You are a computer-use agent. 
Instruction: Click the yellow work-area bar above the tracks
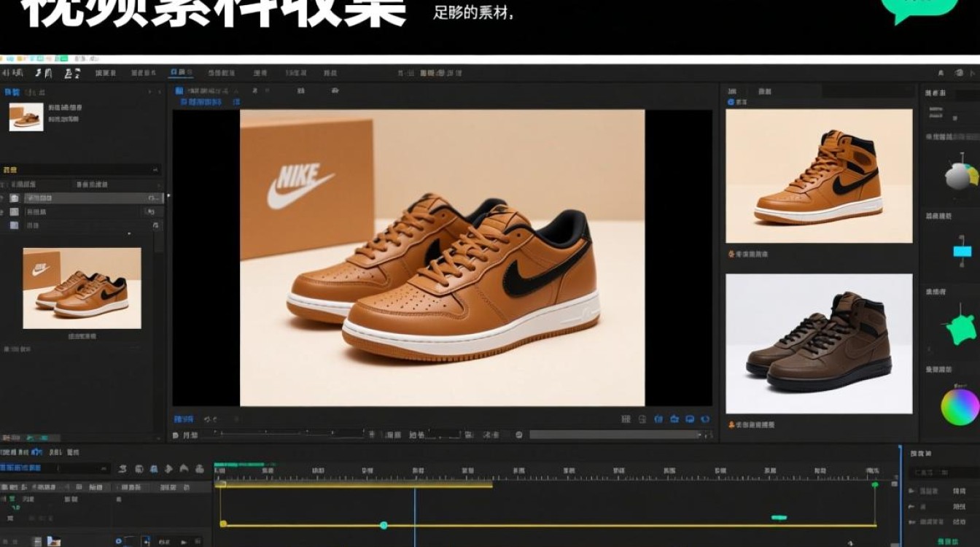point(354,484)
